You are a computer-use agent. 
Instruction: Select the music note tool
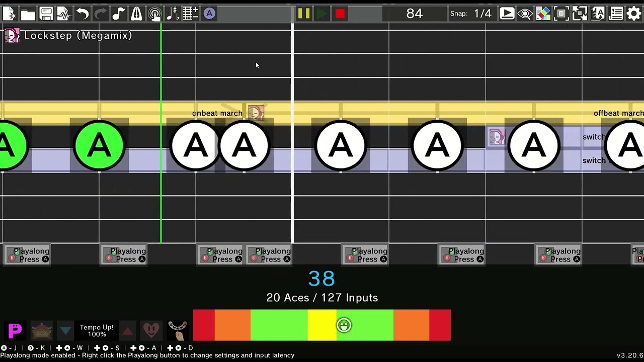[x=118, y=14]
